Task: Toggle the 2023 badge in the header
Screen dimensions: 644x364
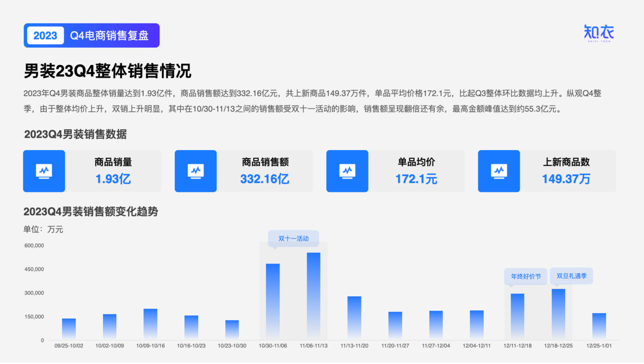Action: click(44, 35)
